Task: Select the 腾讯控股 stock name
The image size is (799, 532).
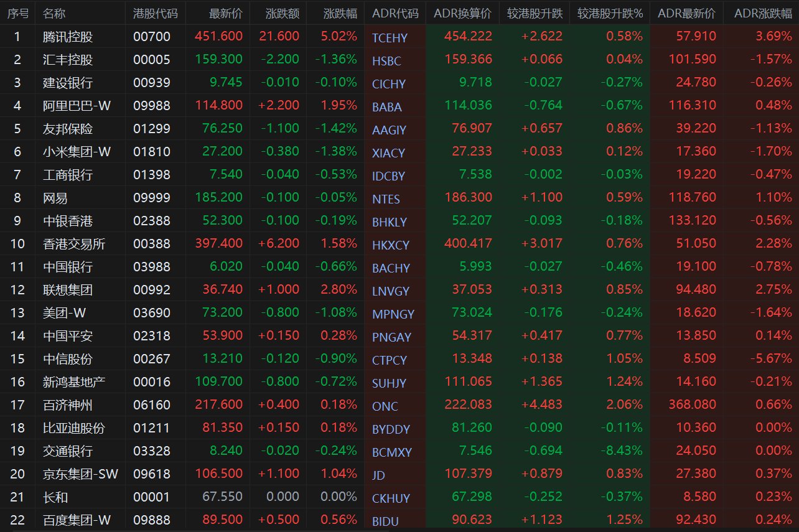Action: 68,37
